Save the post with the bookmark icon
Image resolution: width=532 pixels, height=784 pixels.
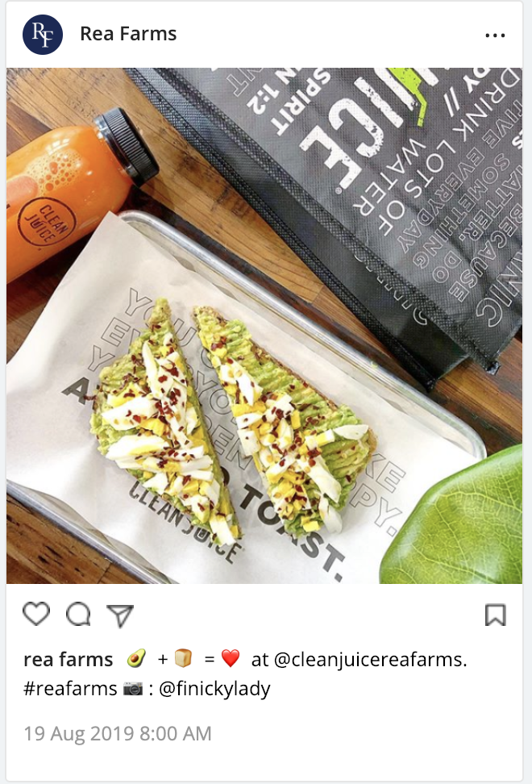click(496, 615)
